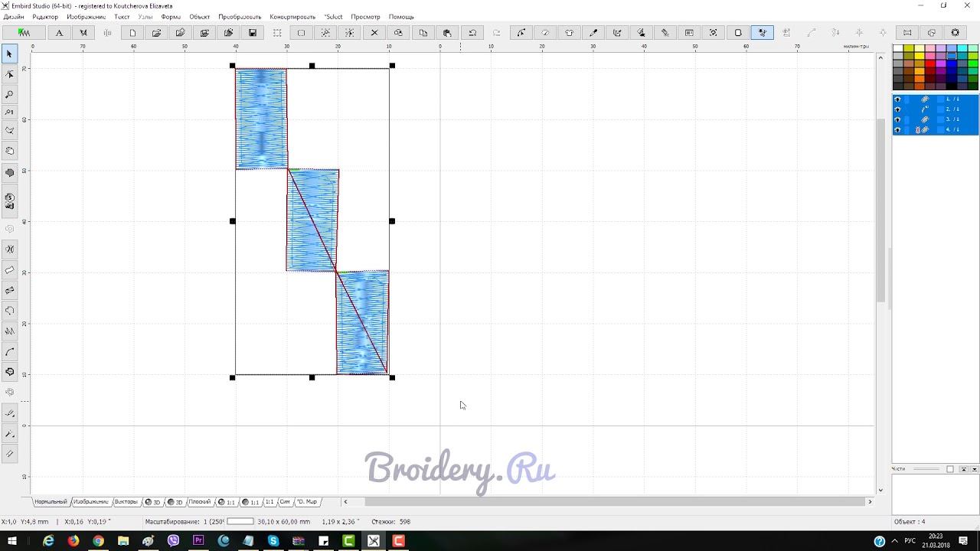980x551 pixels.
Task: Open the Дизайн menu
Action: click(14, 17)
